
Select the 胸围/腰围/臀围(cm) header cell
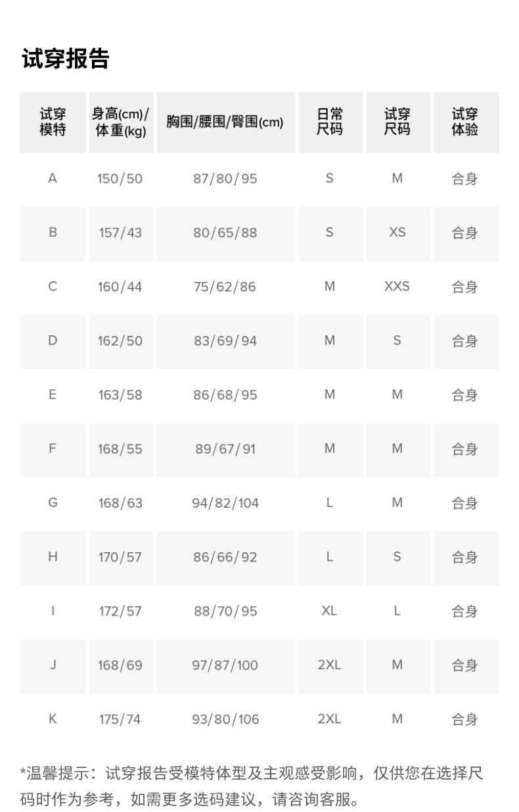[x=225, y=122]
